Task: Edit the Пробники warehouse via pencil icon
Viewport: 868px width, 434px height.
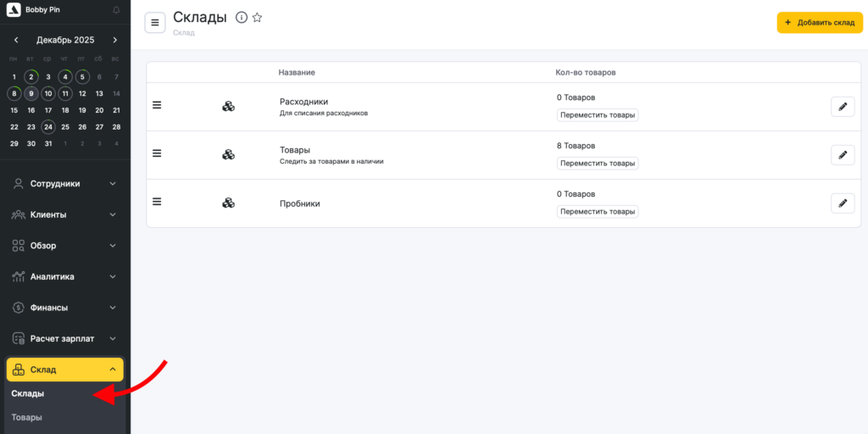Action: click(x=842, y=203)
